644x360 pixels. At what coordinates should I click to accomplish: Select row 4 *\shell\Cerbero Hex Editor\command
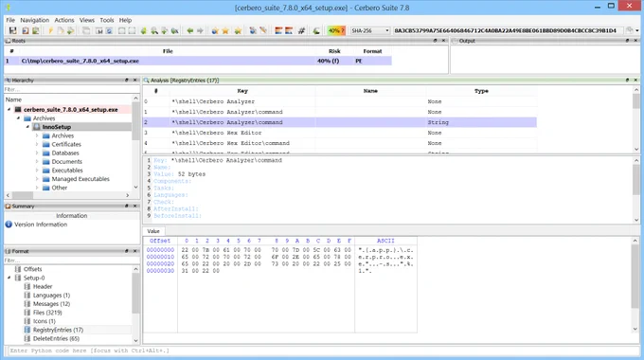pyautogui.click(x=340, y=143)
